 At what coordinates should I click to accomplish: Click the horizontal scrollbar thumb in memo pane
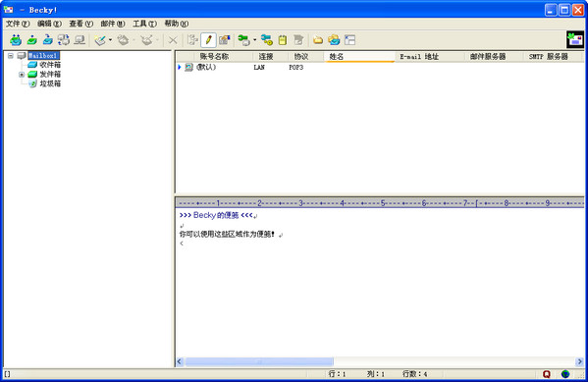click(x=259, y=361)
